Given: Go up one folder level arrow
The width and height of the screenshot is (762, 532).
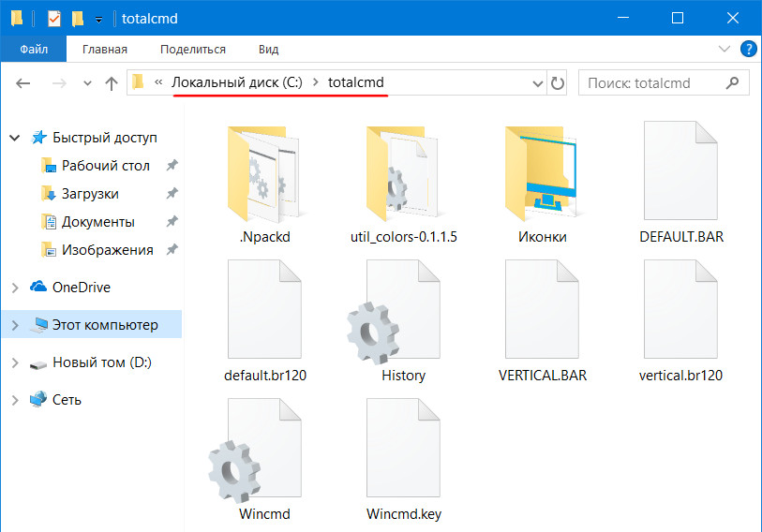Looking at the screenshot, I should point(112,83).
